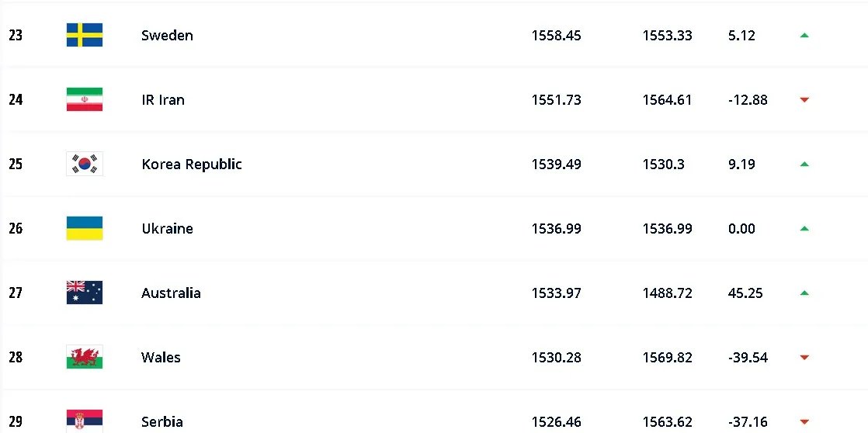Open the Australia team link
The image size is (868, 433).
[x=171, y=293]
